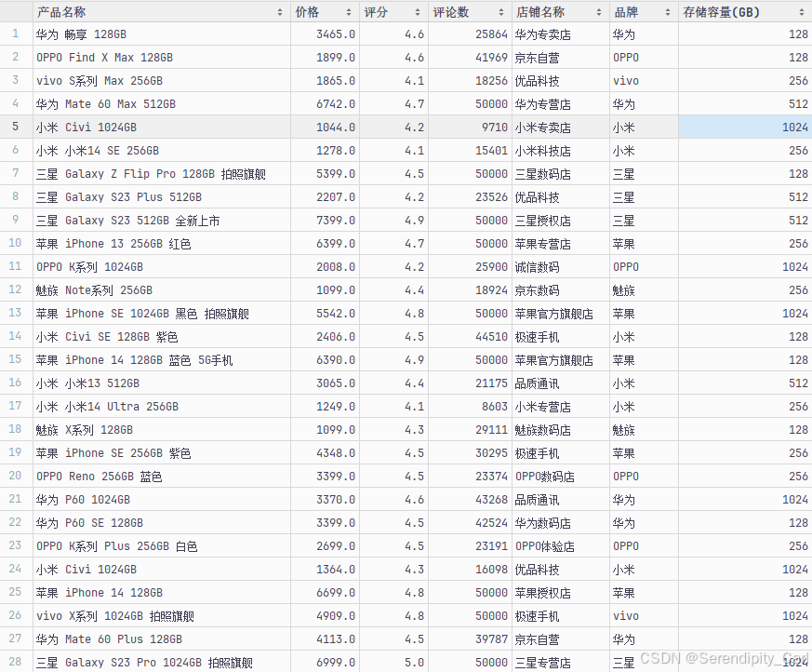
Task: Select the 评分 column header
Action: coord(393,12)
